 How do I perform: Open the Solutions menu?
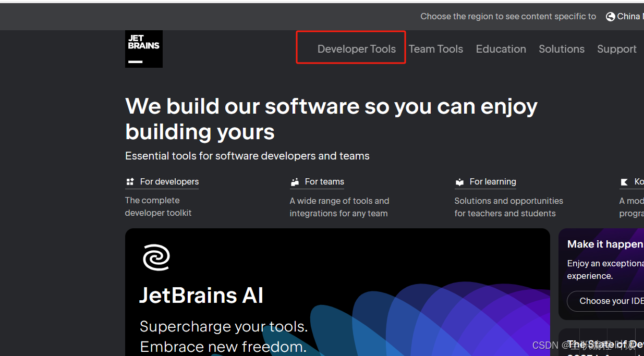point(562,49)
